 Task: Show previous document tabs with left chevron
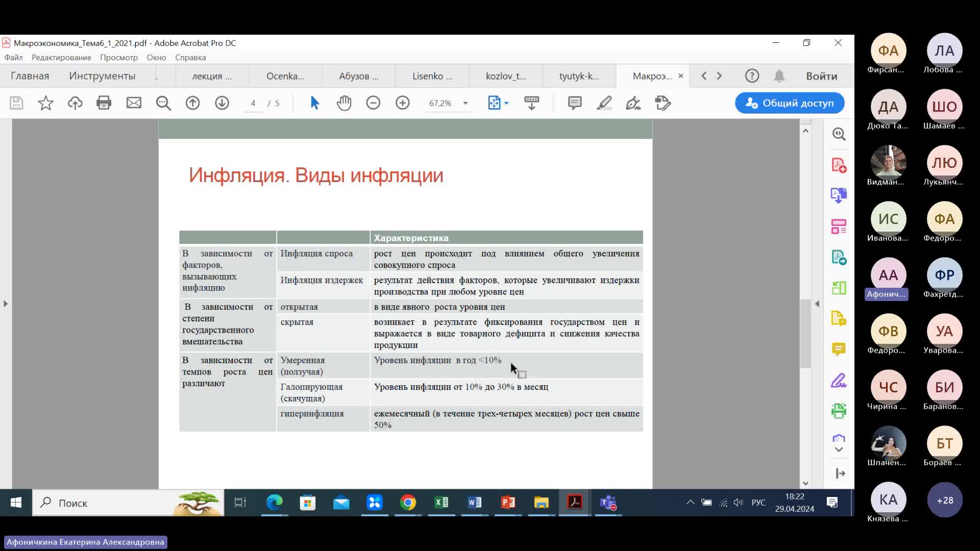pyautogui.click(x=704, y=76)
